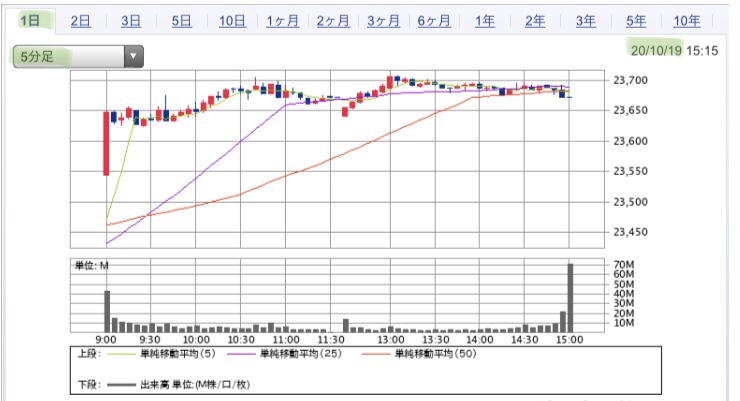The image size is (740, 401).
Task: Click the 14:00 time axis label
Action: (x=480, y=340)
